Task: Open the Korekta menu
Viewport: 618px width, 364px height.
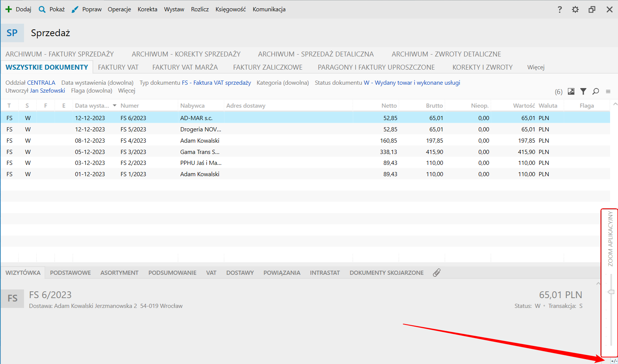Action: pos(148,9)
